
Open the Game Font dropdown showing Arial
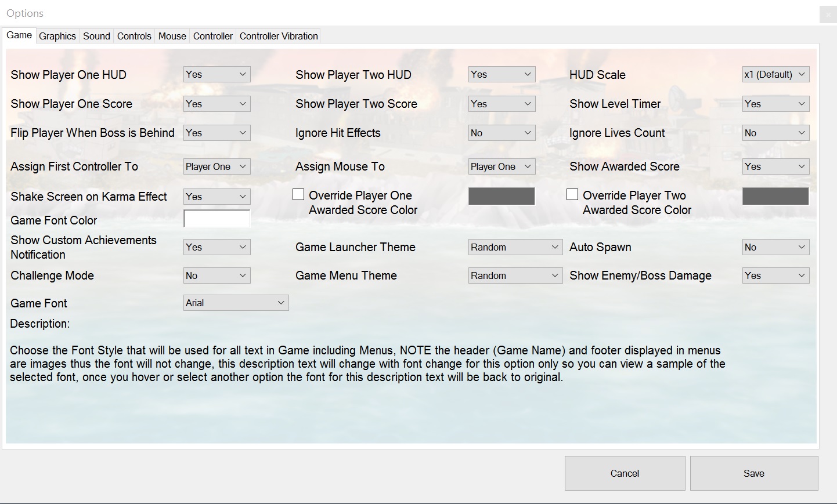pos(236,302)
